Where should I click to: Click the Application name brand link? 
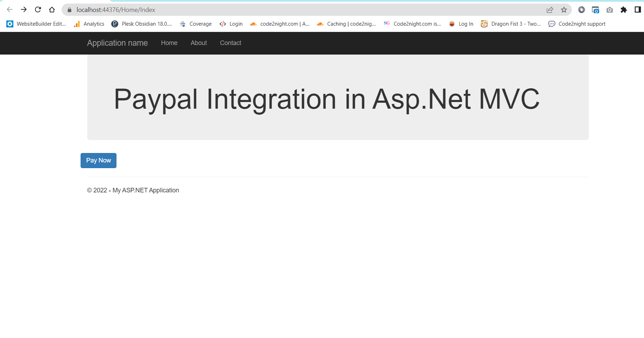(118, 43)
